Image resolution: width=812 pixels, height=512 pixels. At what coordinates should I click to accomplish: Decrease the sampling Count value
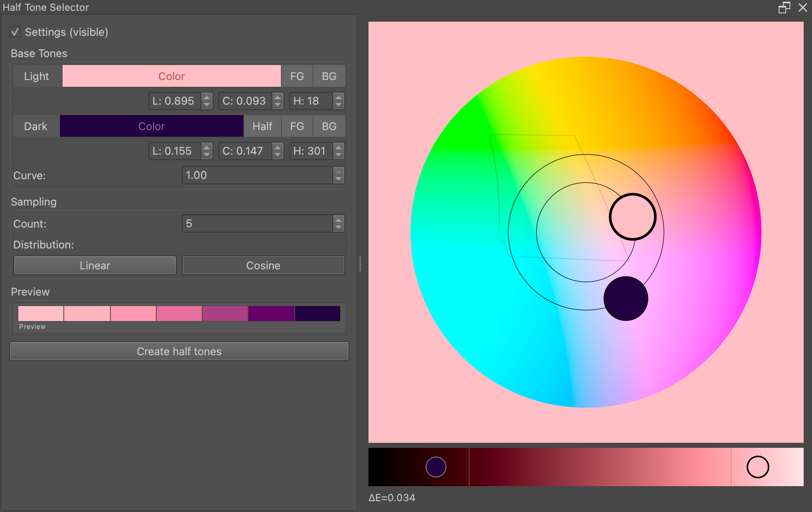point(338,228)
